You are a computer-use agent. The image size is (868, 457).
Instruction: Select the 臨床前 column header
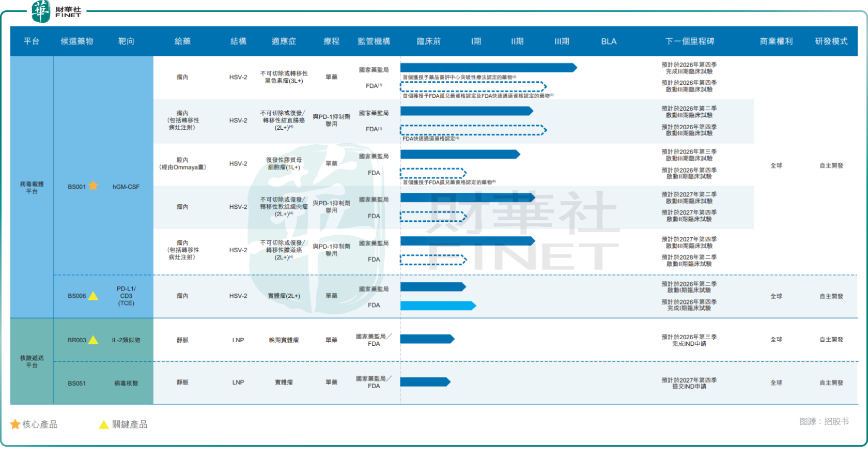click(429, 41)
